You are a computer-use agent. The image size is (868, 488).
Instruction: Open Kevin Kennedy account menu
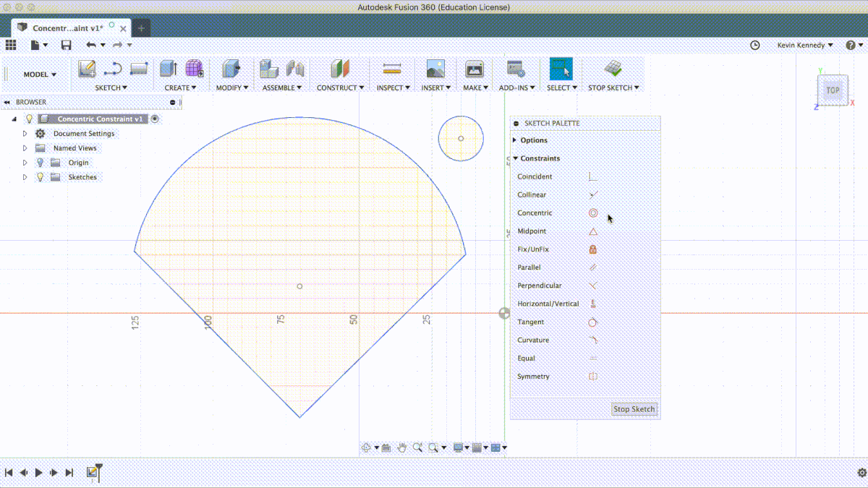pos(805,45)
